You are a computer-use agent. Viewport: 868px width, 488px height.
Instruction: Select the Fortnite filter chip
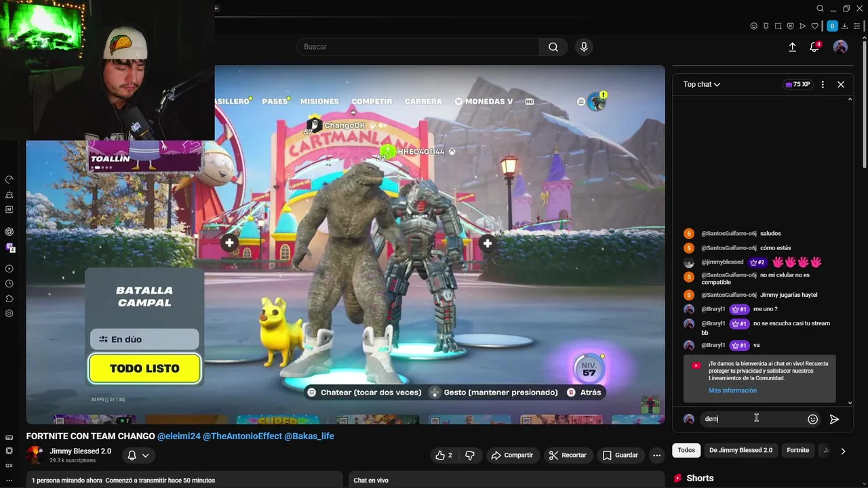(798, 450)
